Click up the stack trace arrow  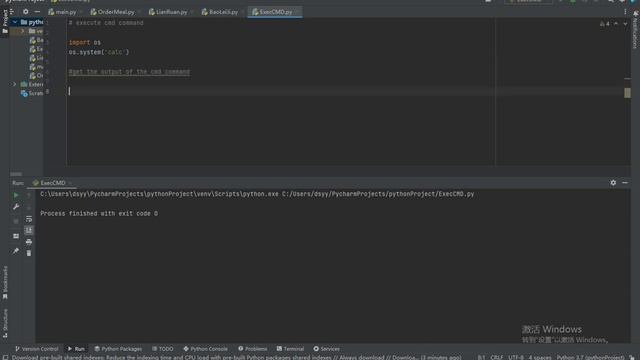point(29,196)
